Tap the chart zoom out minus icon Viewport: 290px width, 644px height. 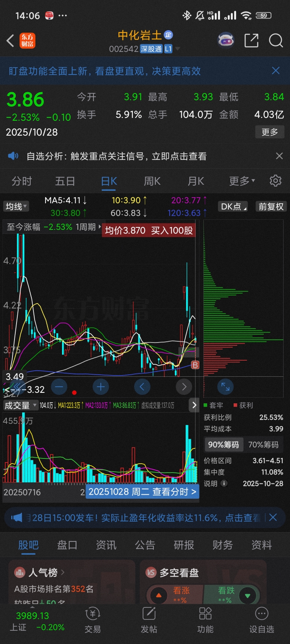pos(59,387)
